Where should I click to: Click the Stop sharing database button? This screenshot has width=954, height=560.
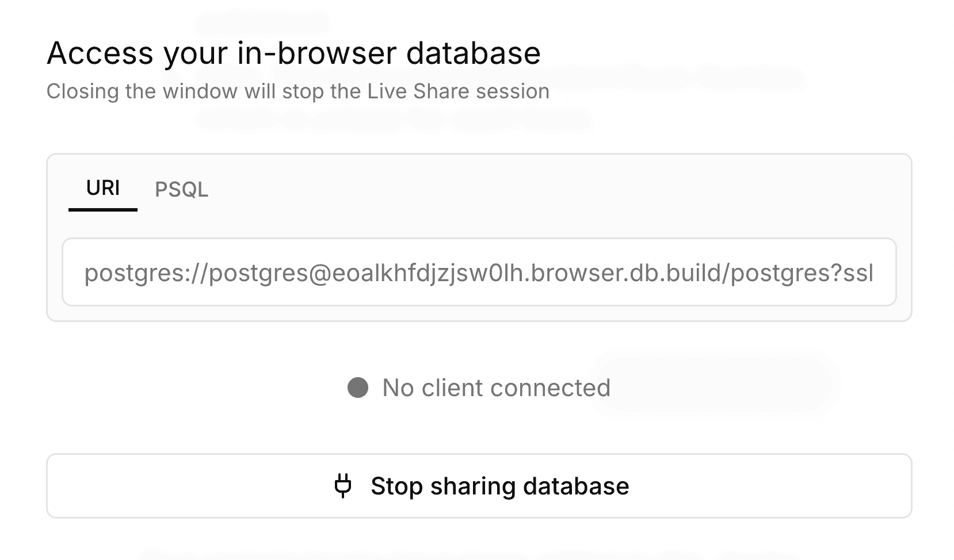coord(479,486)
